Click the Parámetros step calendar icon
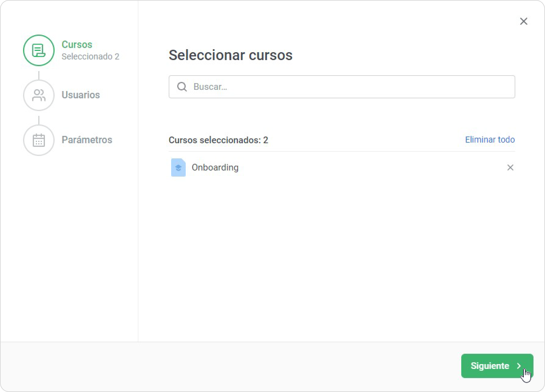Screen dimensions: 545x392 click(39, 140)
